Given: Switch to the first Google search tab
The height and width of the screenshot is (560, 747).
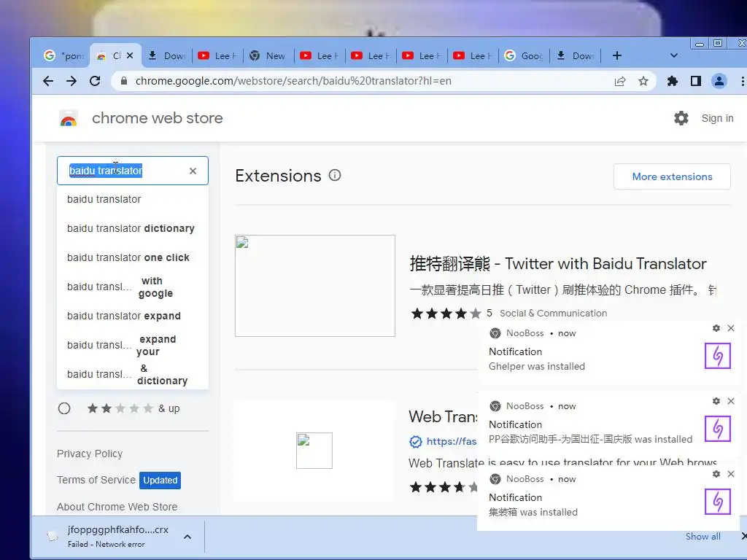Looking at the screenshot, I should [x=63, y=55].
